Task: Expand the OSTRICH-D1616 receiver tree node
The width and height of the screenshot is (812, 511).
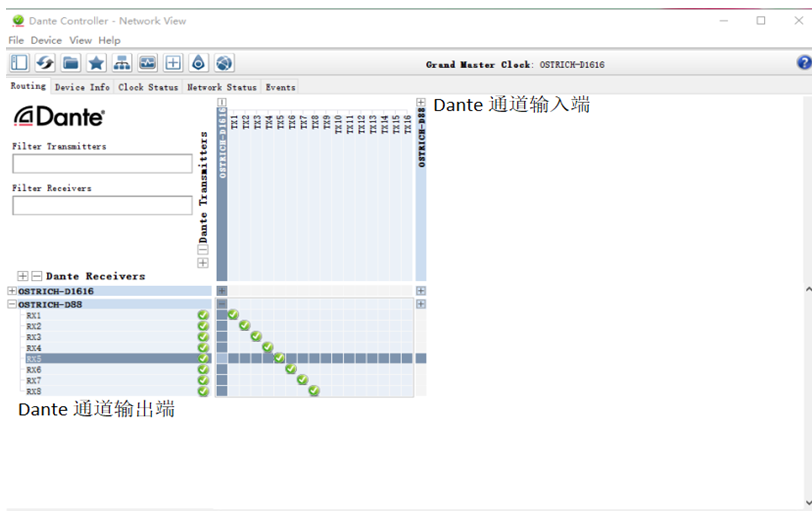Action: [12, 291]
